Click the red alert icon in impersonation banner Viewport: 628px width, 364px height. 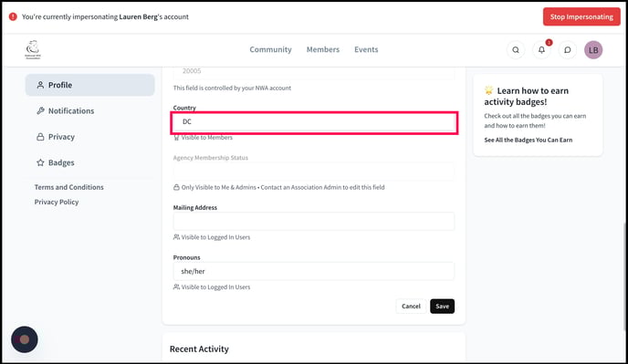(x=13, y=16)
